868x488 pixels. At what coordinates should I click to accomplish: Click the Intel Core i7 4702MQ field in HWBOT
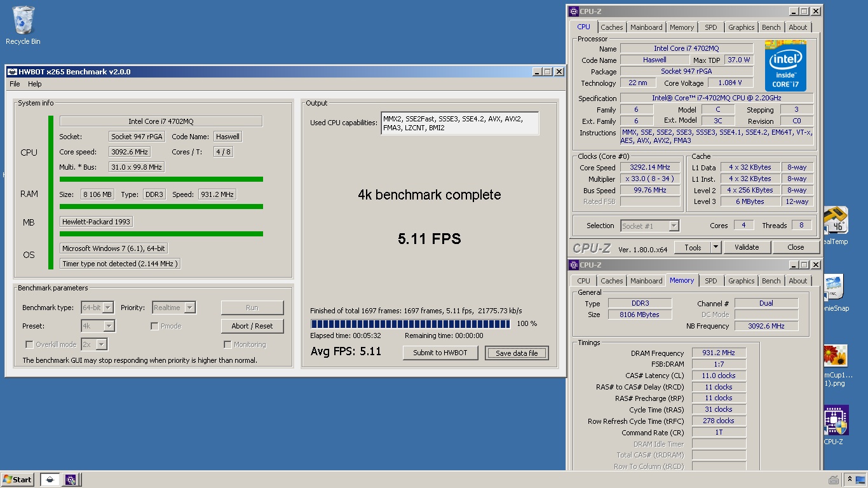click(x=161, y=121)
